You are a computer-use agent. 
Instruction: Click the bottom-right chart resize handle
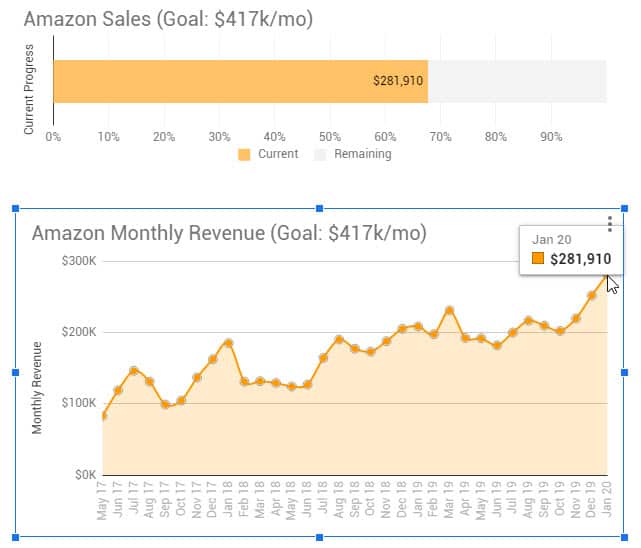(625, 537)
